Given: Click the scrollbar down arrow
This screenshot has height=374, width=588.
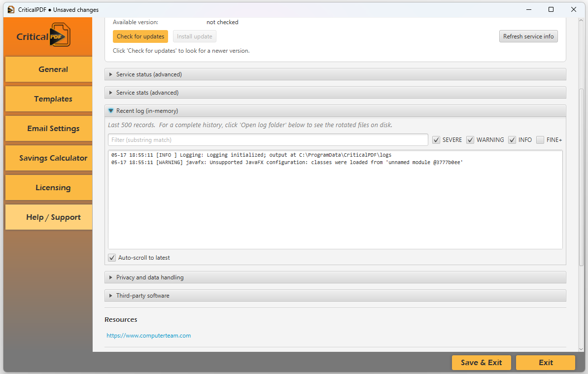Looking at the screenshot, I should [581, 349].
